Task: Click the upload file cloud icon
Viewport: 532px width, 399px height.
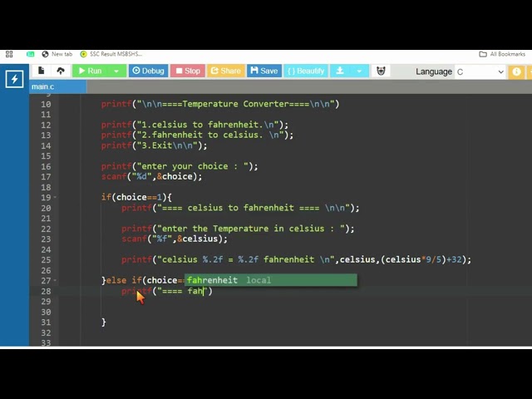Action: click(61, 71)
